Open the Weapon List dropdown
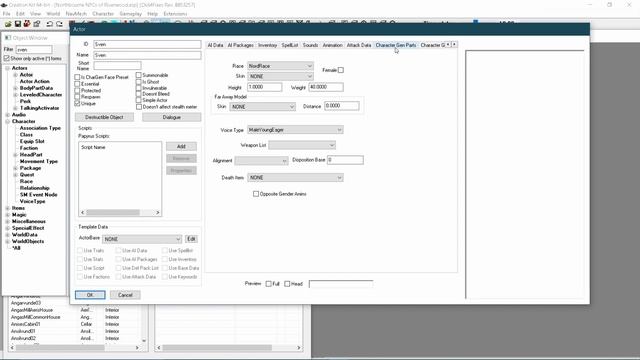The image size is (640, 360). click(302, 145)
